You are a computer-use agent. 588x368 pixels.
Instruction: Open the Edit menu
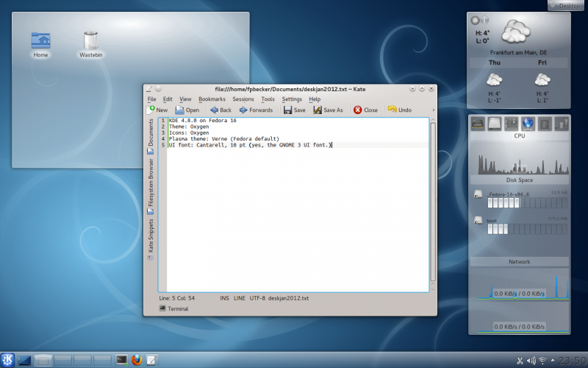[168, 99]
